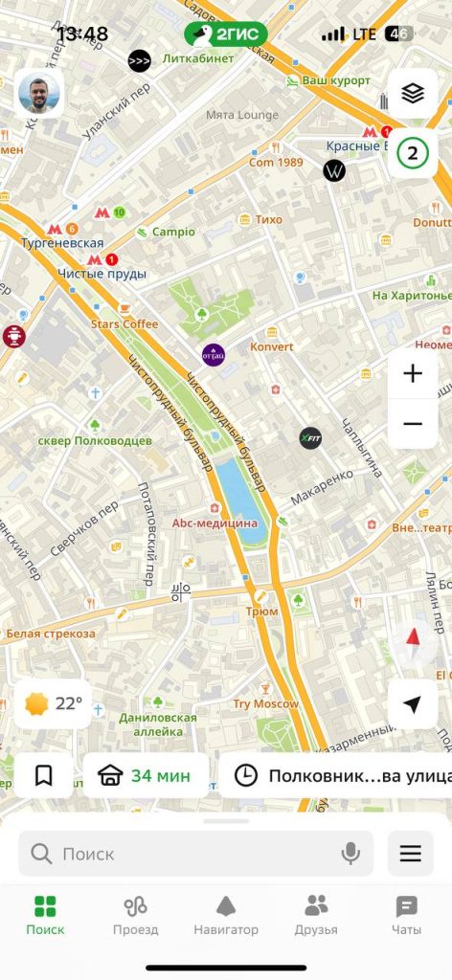452x980 pixels.
Task: Open the hamburger menu beside search
Action: (x=411, y=853)
